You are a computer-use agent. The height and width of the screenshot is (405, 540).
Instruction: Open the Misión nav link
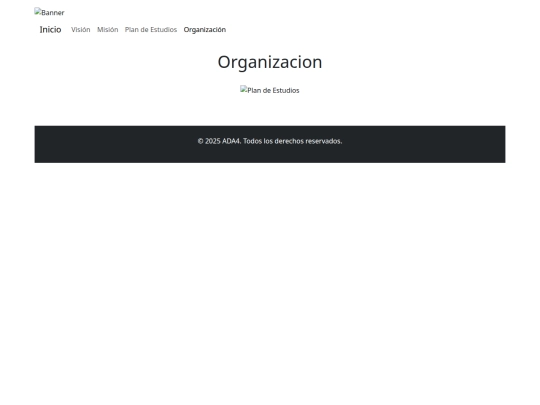point(107,30)
